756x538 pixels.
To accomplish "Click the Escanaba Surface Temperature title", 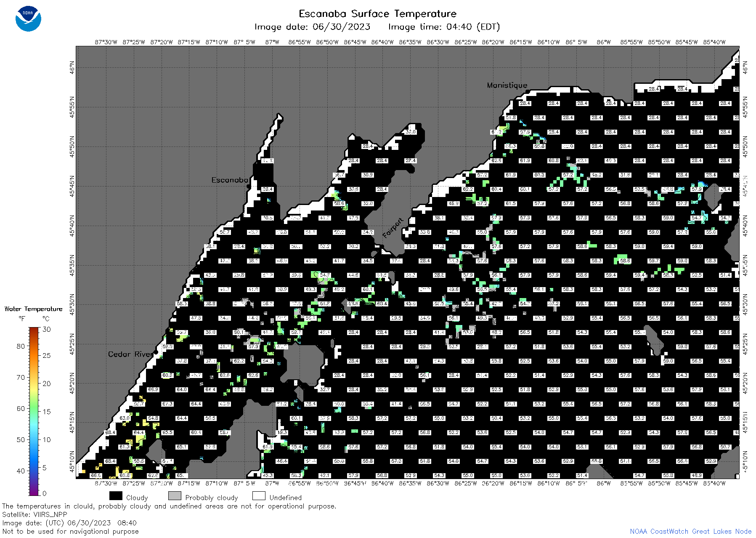I will 377,14.
